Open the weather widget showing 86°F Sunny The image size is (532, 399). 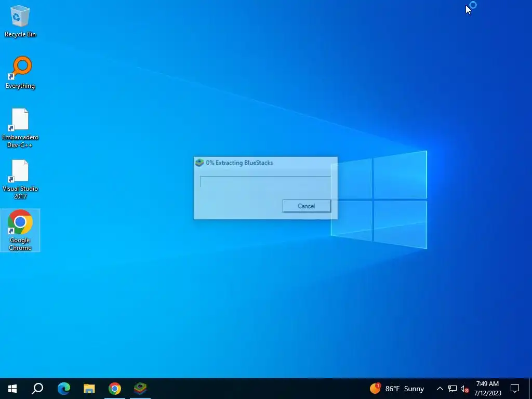click(x=397, y=389)
